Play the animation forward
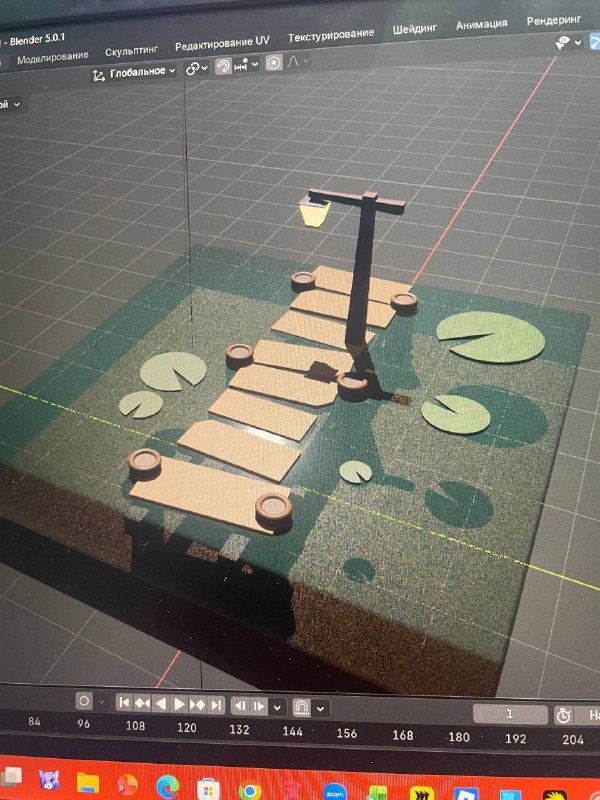The height and width of the screenshot is (800, 600). (x=179, y=705)
